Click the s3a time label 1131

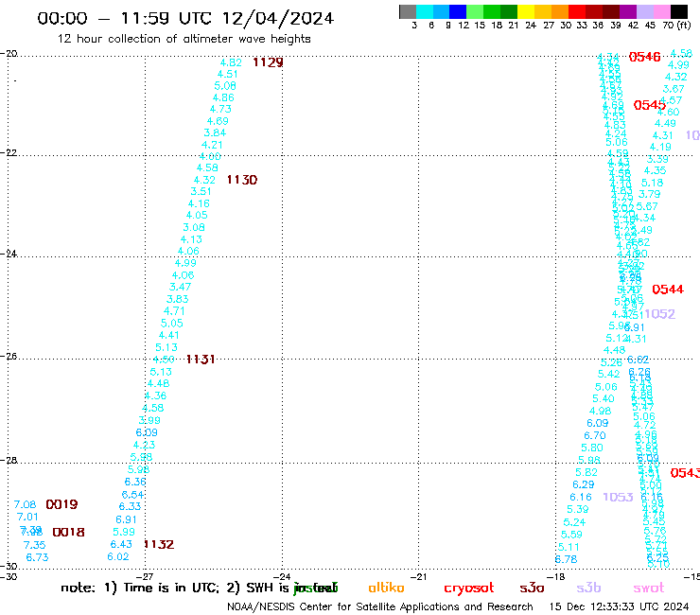point(201,360)
